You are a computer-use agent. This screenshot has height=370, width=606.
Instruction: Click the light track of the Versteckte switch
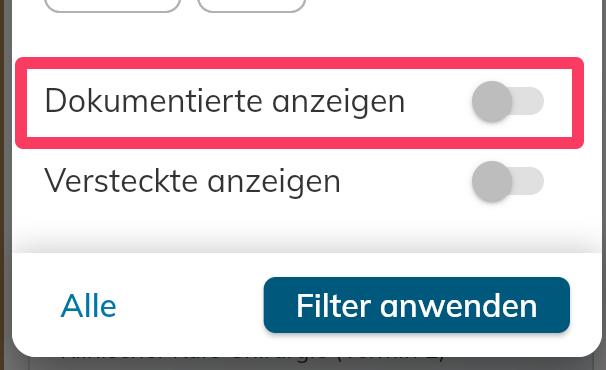[529, 181]
